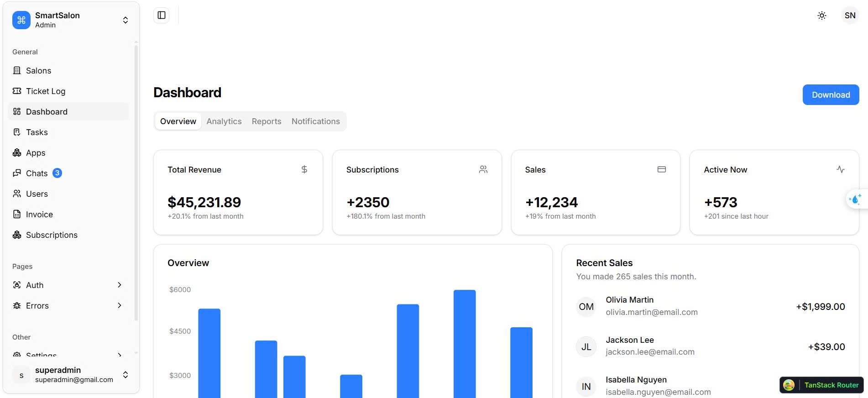Viewport: 868px width, 398px height.
Task: Open Ticket Log from the sidebar
Action: tap(68, 91)
